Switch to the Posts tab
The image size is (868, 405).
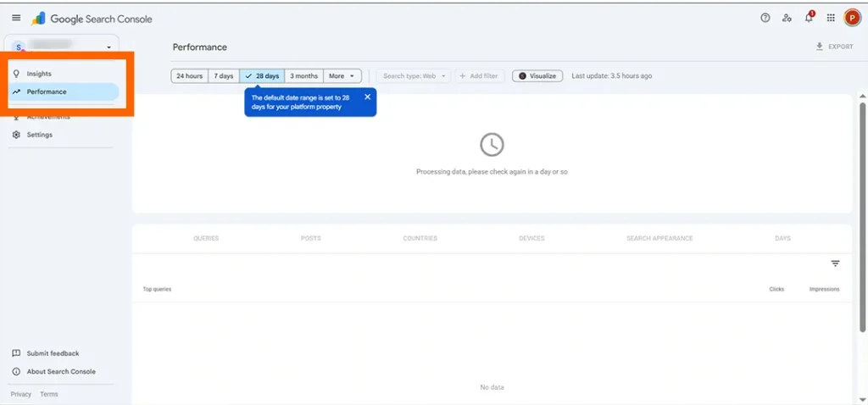point(310,238)
